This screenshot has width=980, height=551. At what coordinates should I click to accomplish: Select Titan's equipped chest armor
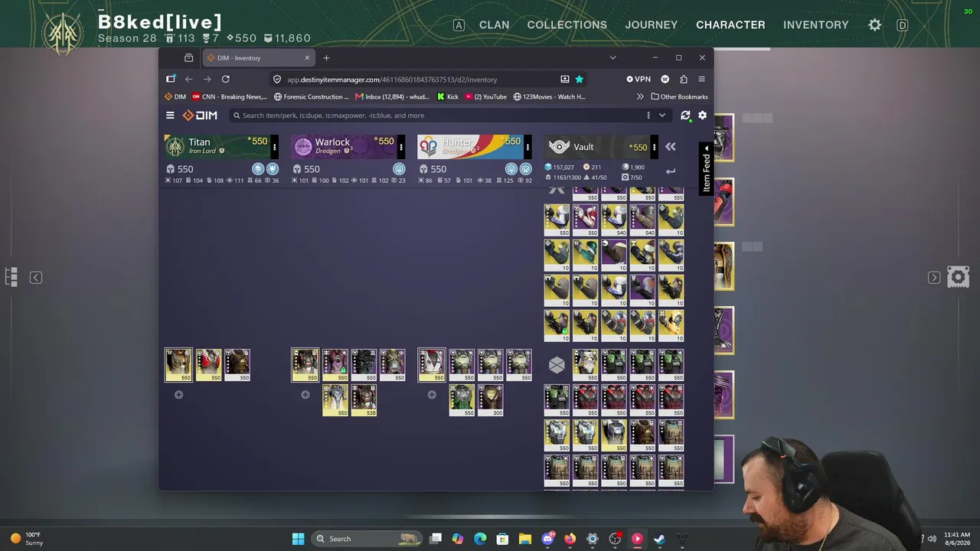178,365
